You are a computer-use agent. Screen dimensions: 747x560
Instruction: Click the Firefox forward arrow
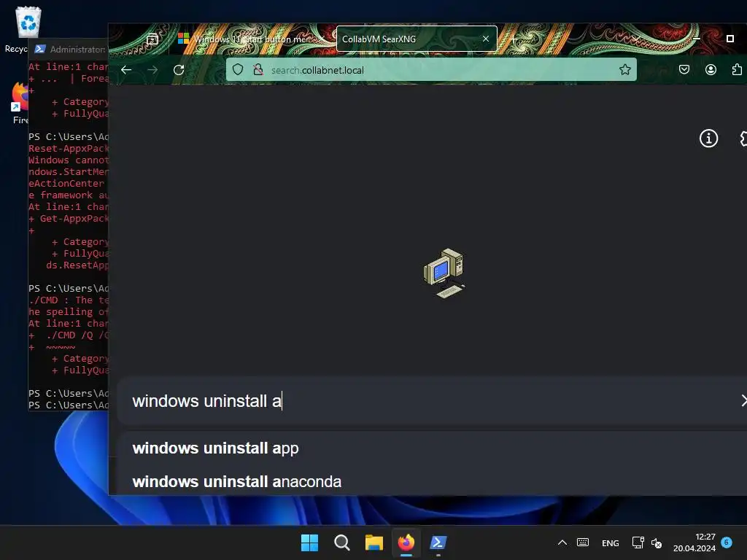pyautogui.click(x=152, y=70)
